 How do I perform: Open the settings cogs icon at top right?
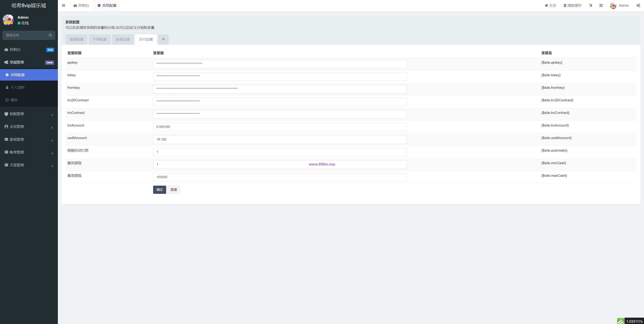click(638, 6)
